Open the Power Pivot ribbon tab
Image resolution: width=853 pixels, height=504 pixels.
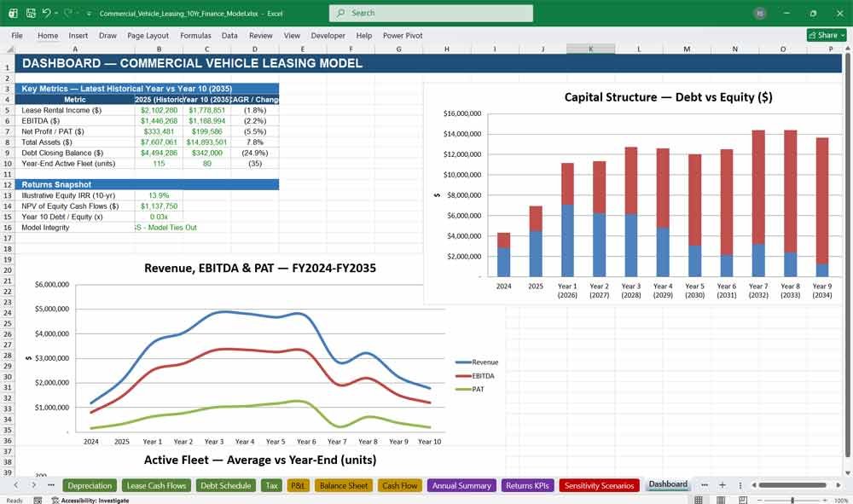tap(403, 35)
